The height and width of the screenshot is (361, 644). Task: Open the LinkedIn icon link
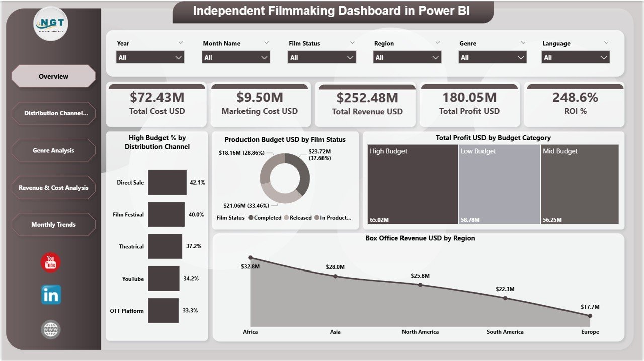[x=50, y=295]
